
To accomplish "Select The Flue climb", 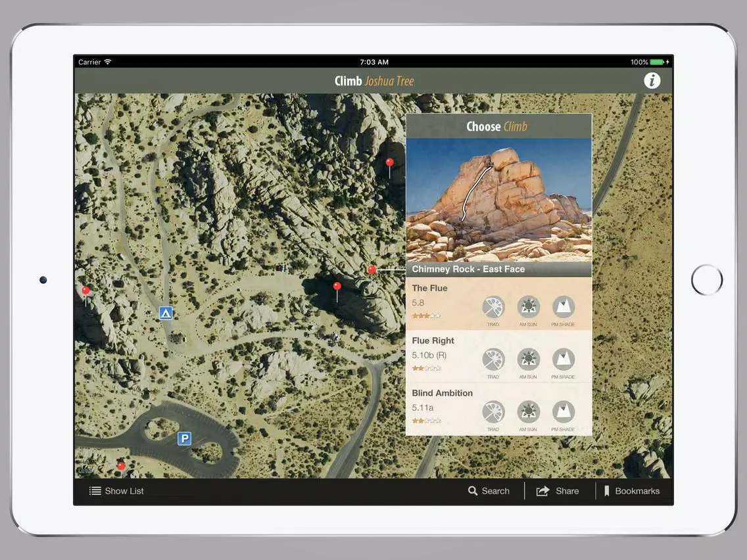I will 499,304.
